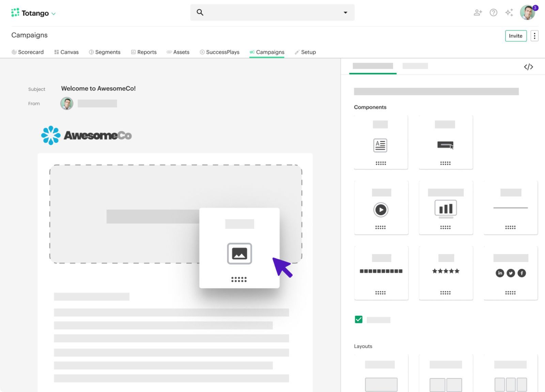Click the AI sparkle icon in header
545x392 pixels.
[509, 12]
